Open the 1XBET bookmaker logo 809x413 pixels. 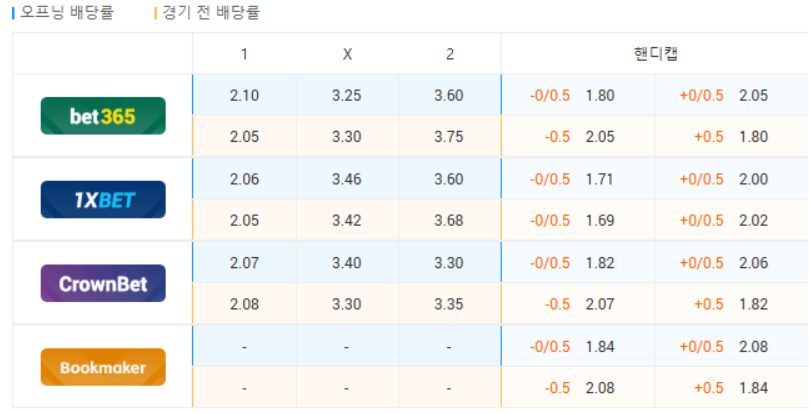103,200
